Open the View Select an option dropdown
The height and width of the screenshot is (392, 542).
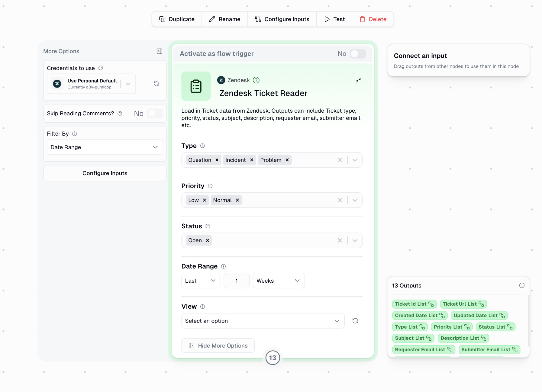click(263, 320)
